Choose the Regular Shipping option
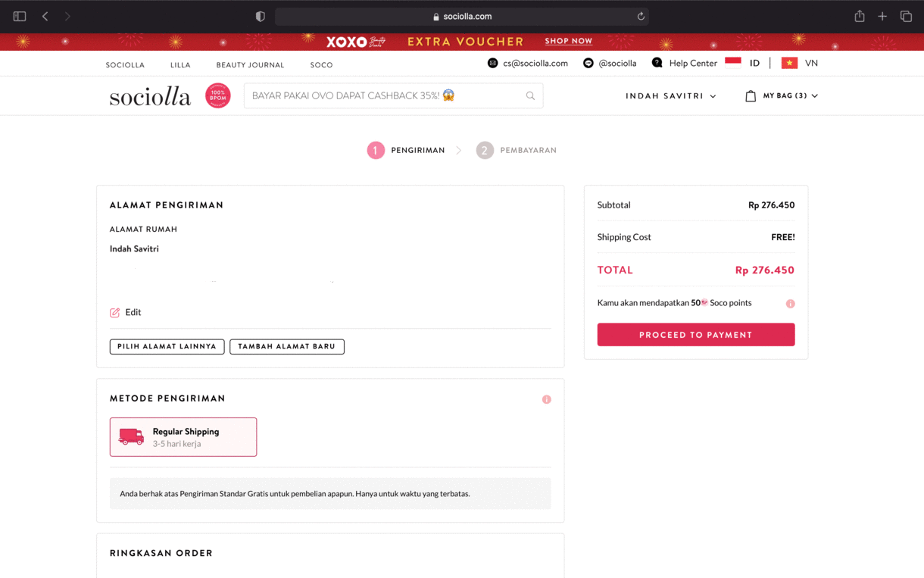This screenshot has width=924, height=578. (183, 437)
